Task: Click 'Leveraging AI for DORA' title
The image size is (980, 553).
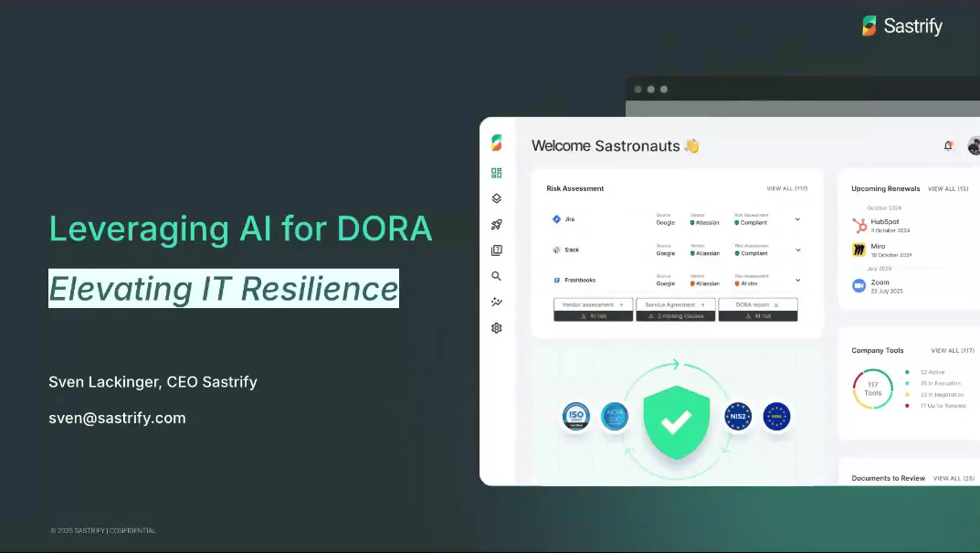Action: (240, 229)
